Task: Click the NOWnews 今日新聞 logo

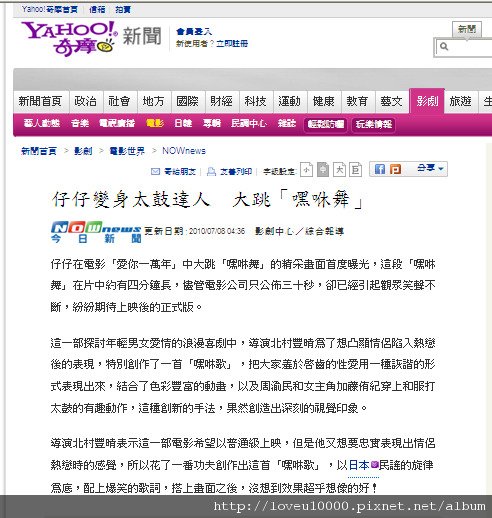Action: pos(96,232)
